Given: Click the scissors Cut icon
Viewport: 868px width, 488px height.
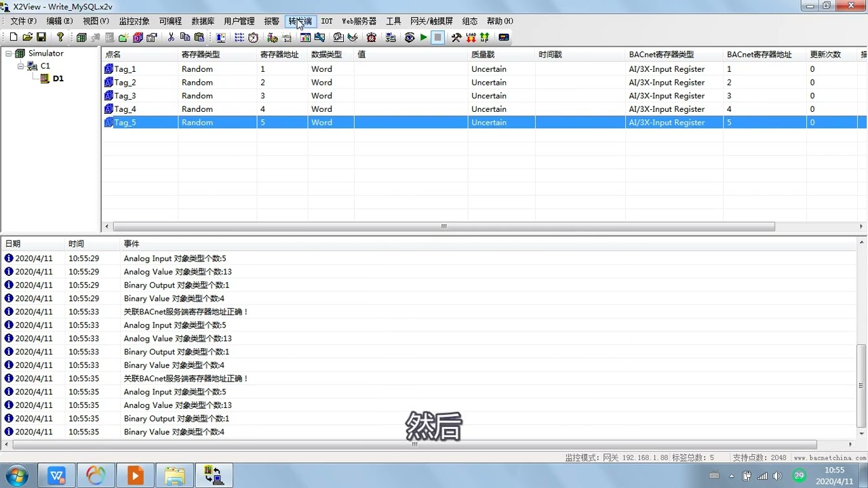Looking at the screenshot, I should [x=171, y=37].
